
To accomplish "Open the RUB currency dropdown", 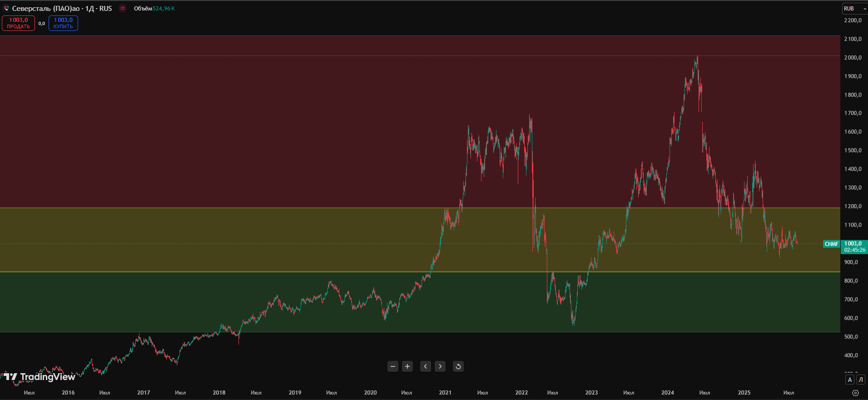I will coord(854,9).
